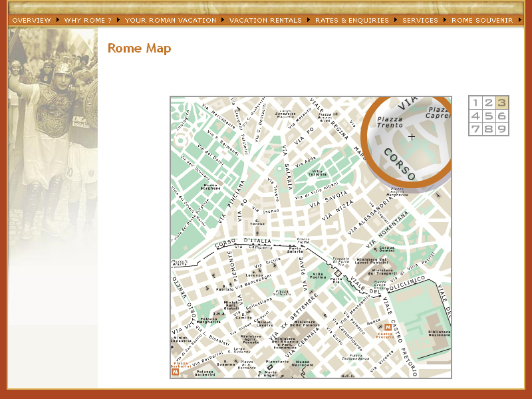Open Rome Souvenir in the navigation bar
532x399 pixels.
click(482, 20)
